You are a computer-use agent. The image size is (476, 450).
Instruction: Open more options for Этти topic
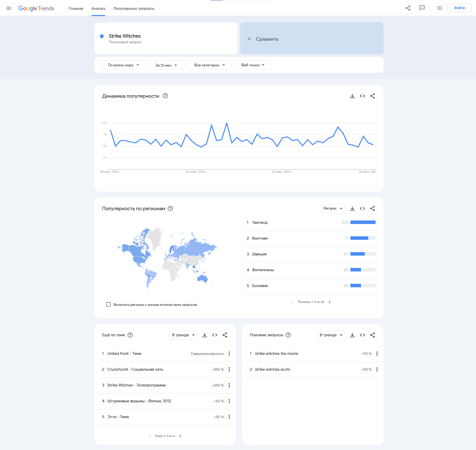(x=229, y=417)
